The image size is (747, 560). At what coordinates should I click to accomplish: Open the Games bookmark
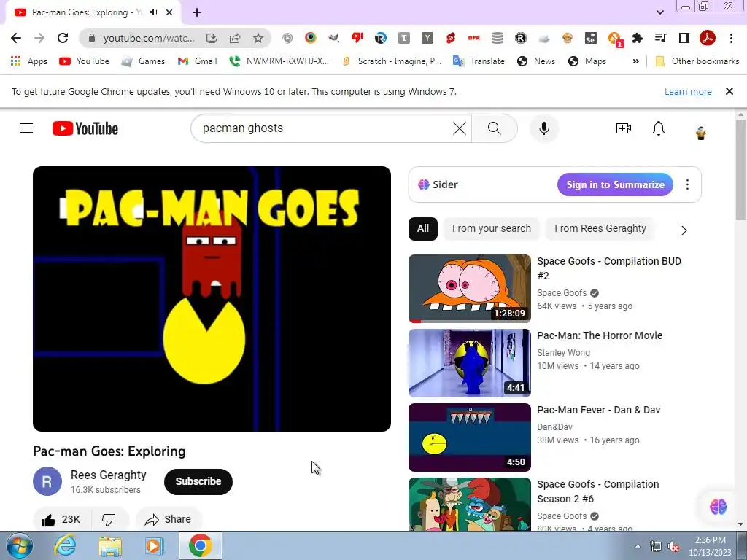coord(143,61)
